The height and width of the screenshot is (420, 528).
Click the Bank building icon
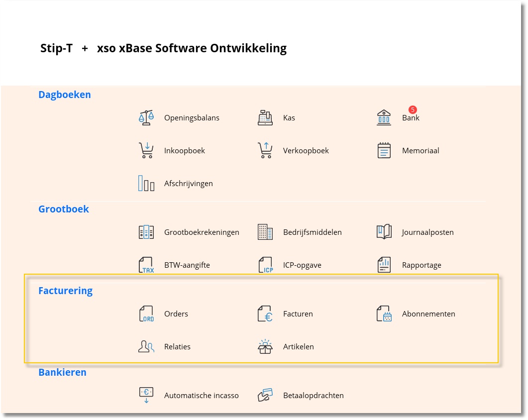tap(384, 118)
